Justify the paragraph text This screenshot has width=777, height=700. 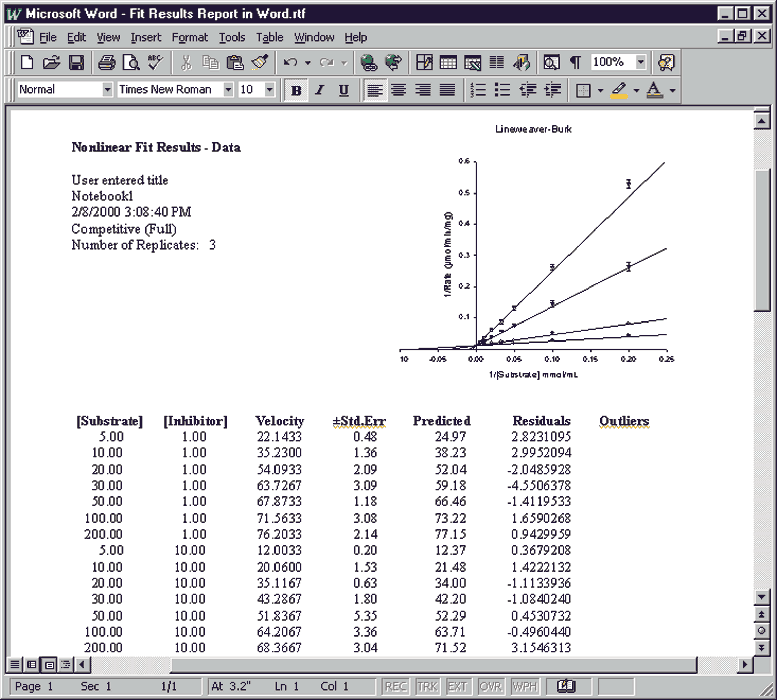click(447, 90)
